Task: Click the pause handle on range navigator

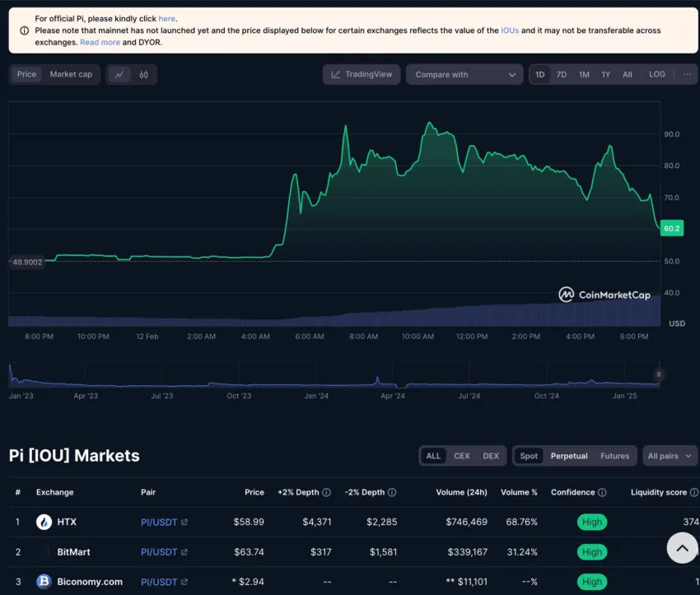Action: [x=658, y=374]
